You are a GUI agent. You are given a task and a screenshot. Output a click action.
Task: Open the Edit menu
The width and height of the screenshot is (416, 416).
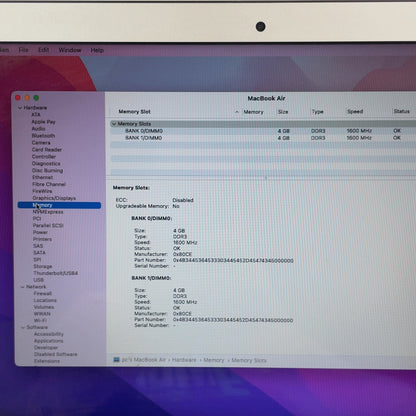click(43, 50)
